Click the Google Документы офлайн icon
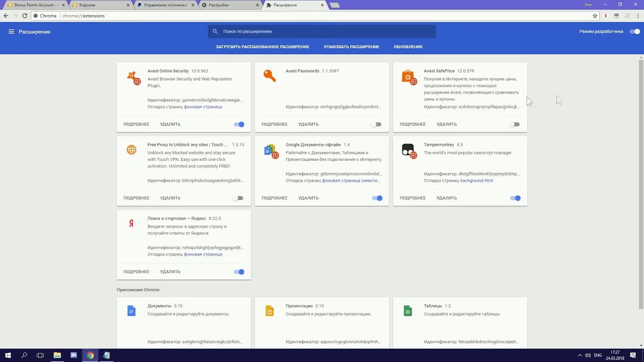Viewport: 644px width, 362px height. tap(271, 151)
